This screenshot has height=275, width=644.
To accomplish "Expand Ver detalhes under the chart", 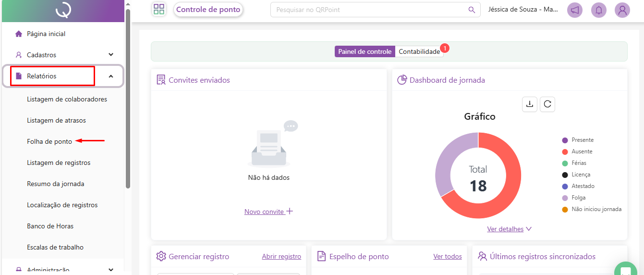I will (x=509, y=229).
